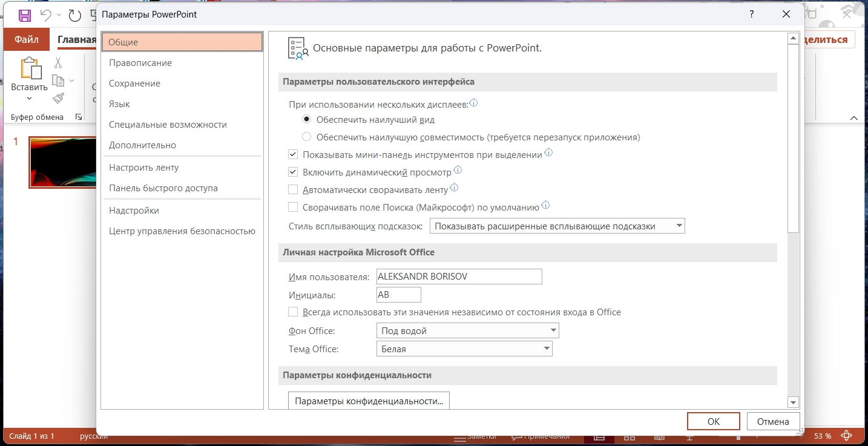Select the Обеспечить наилучший вид radio button
Viewport: 868px width, 446px height.
point(307,120)
